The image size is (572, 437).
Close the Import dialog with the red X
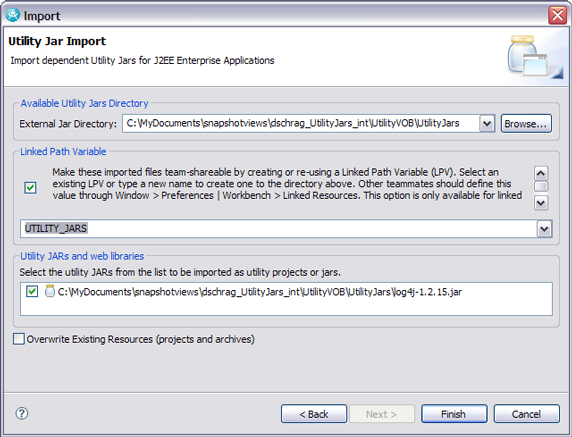pos(557,15)
